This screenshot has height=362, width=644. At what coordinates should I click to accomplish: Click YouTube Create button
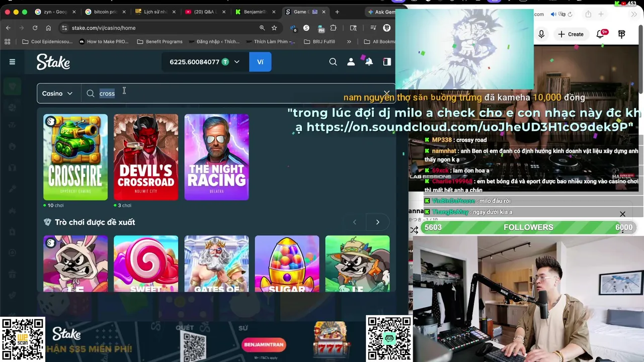(x=571, y=34)
